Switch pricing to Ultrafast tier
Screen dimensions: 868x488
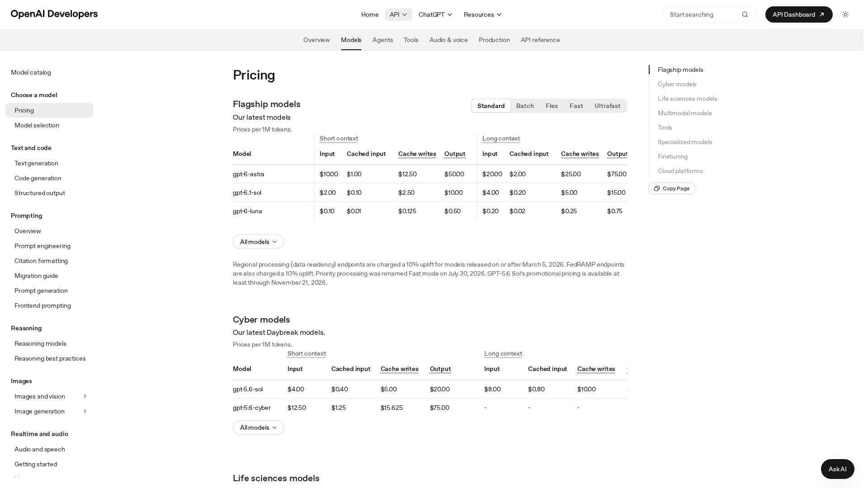[607, 106]
